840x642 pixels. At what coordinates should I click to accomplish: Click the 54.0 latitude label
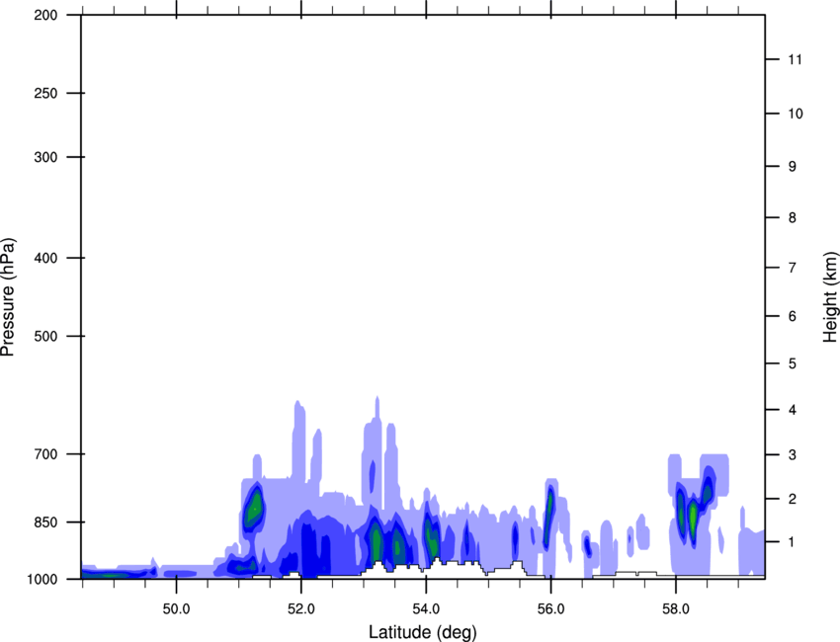pyautogui.click(x=427, y=609)
